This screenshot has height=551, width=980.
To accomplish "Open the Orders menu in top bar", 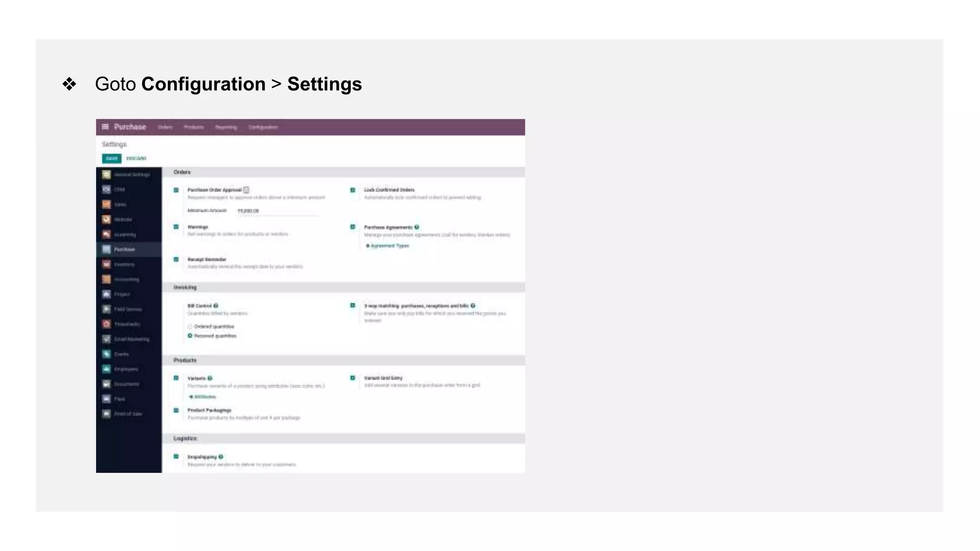I will click(165, 127).
